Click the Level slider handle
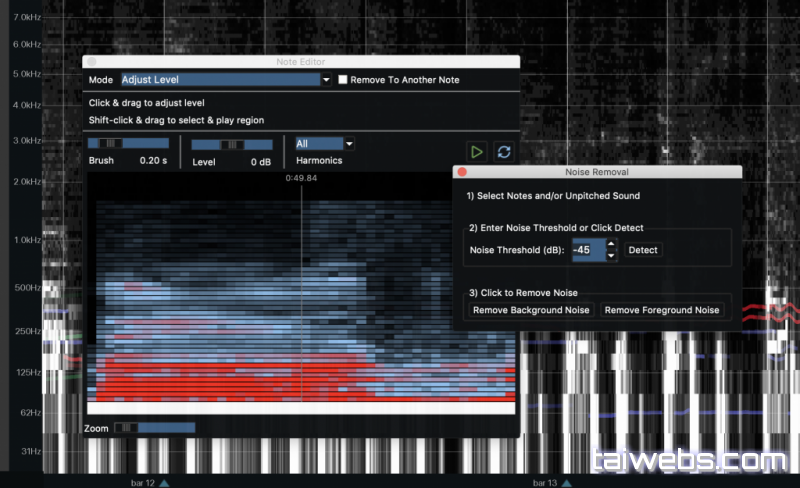This screenshot has width=800, height=488. pyautogui.click(x=232, y=144)
